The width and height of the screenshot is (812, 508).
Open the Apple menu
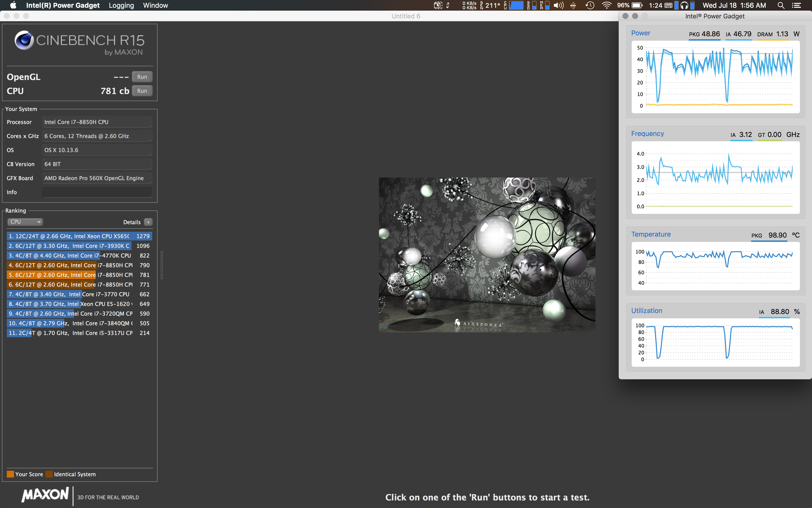click(13, 5)
